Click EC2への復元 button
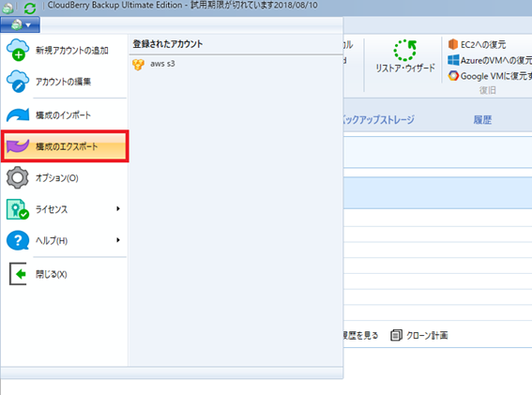532x395 pixels. click(477, 44)
